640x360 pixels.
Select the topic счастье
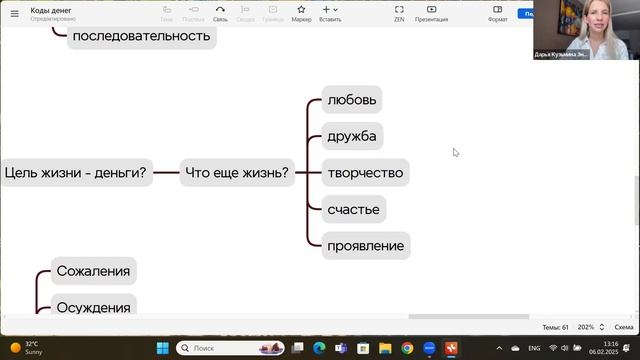(353, 209)
